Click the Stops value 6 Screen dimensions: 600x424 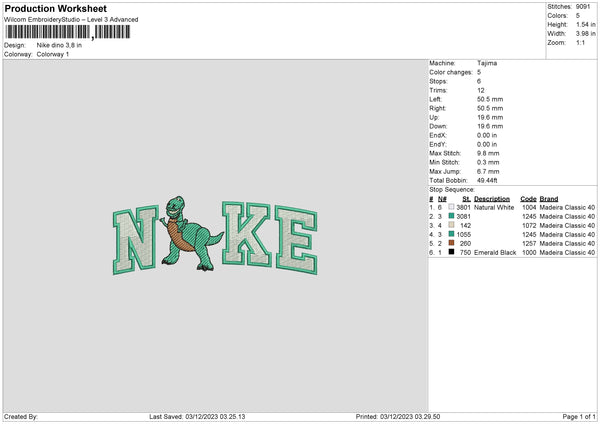coord(479,81)
